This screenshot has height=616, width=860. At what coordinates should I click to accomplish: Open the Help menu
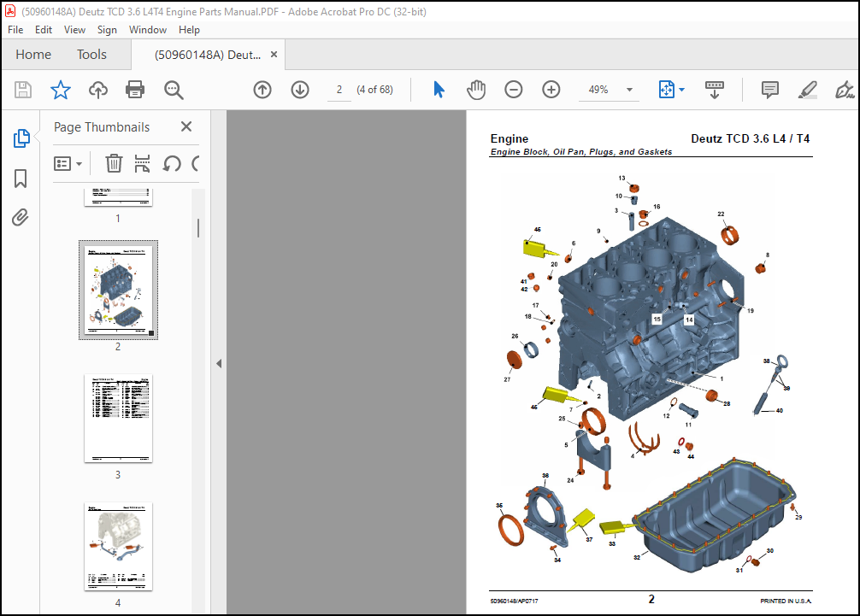tap(189, 30)
